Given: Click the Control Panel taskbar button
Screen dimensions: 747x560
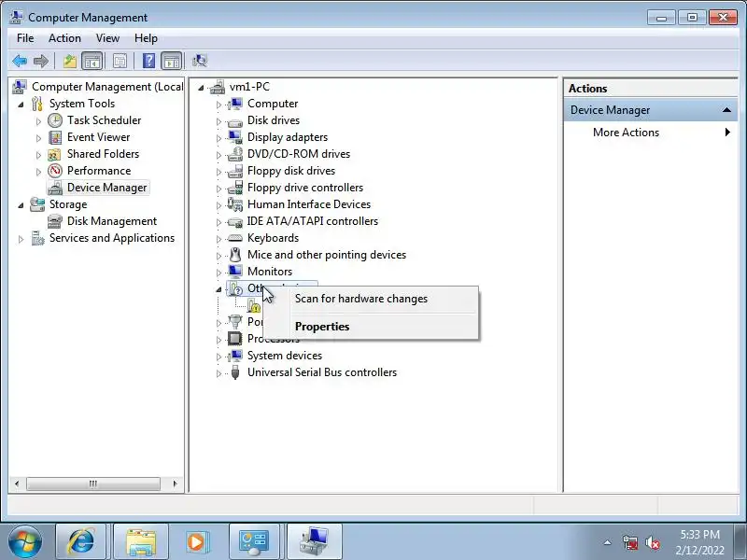Looking at the screenshot, I should 254,541.
